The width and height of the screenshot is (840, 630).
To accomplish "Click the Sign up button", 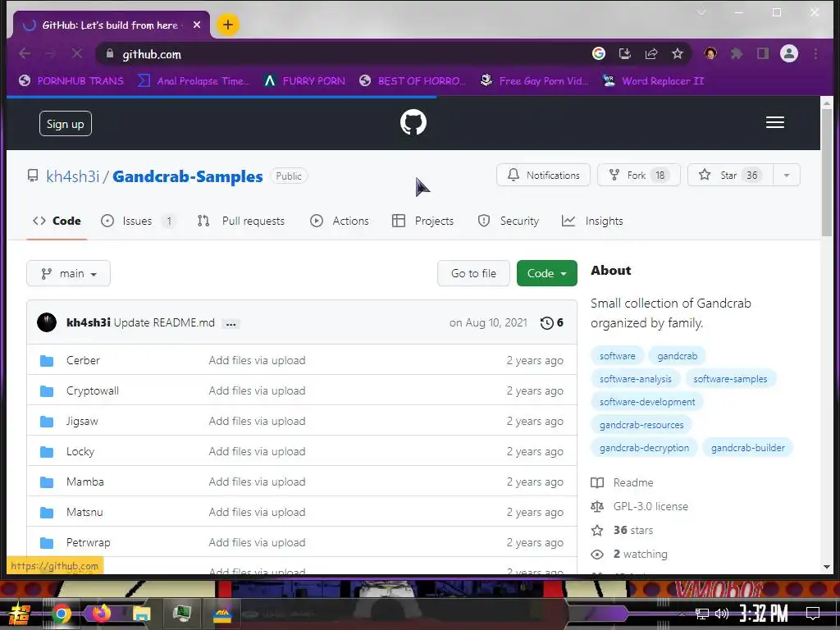I will point(66,124).
